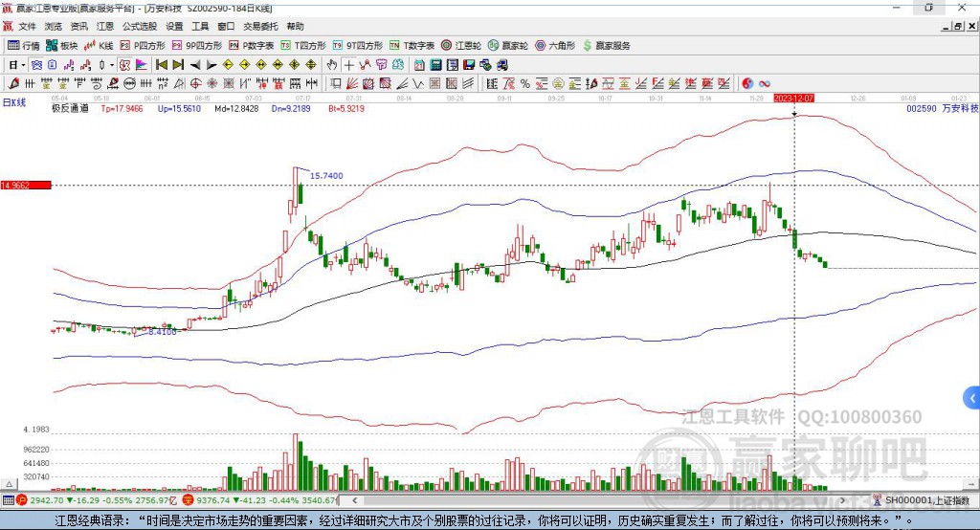
Task: Open the 江恩轮 Gann wheel
Action: [461, 46]
